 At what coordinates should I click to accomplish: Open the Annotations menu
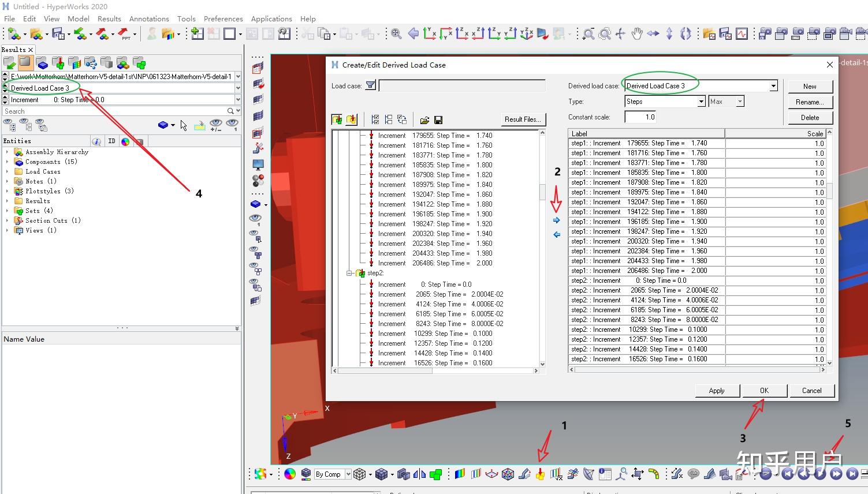tap(149, 18)
